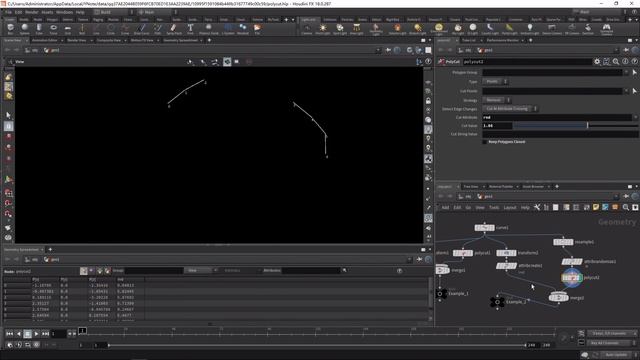Click the spreadsheet Attributes filter field
This screenshot has height=360, width=640.
click(311, 270)
